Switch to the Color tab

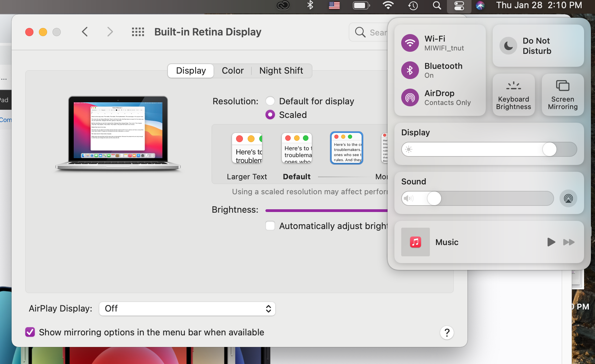click(233, 71)
